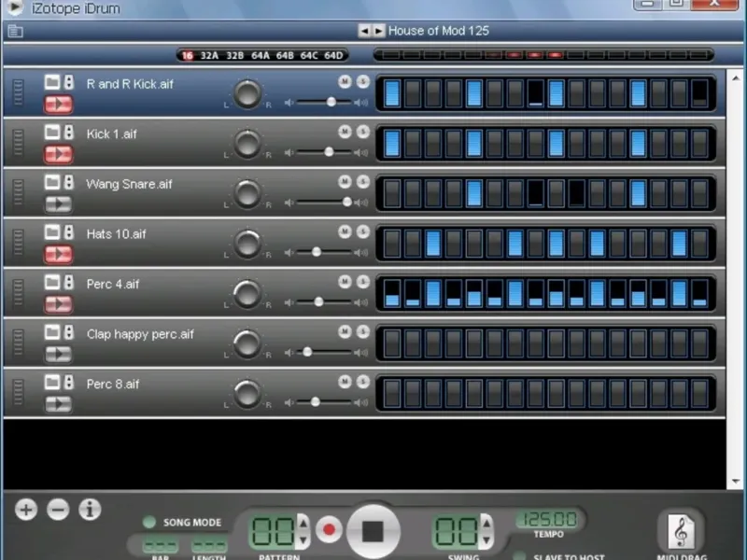This screenshot has height=560, width=747.
Task: Add a new channel with plus button
Action: (26, 510)
